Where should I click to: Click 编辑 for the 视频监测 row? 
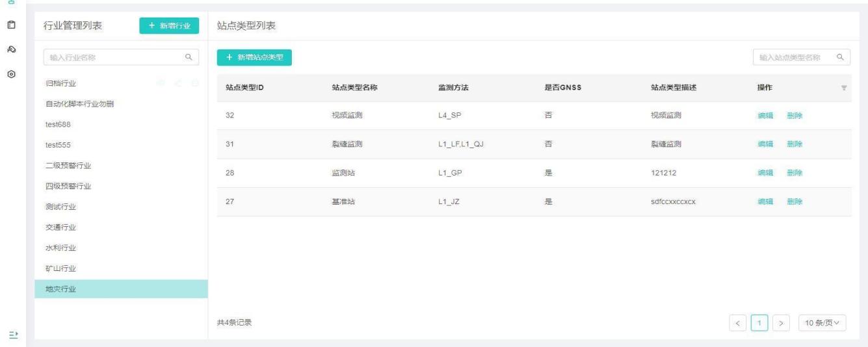click(x=765, y=116)
